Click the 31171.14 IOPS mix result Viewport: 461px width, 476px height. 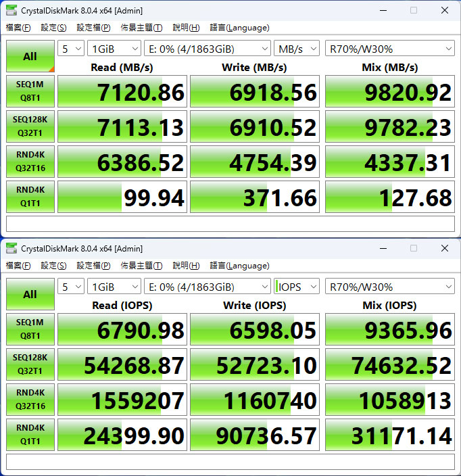(x=390, y=435)
